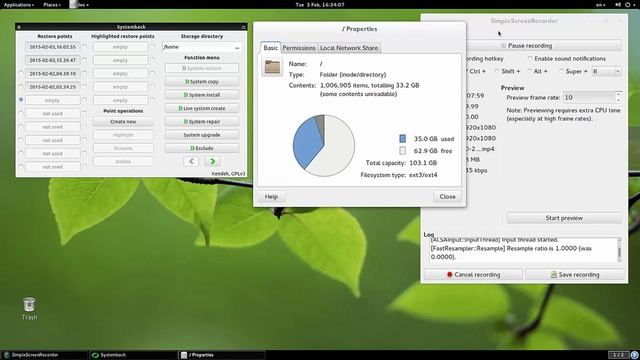
Task: Click the storage directory browse button
Action: (237, 48)
